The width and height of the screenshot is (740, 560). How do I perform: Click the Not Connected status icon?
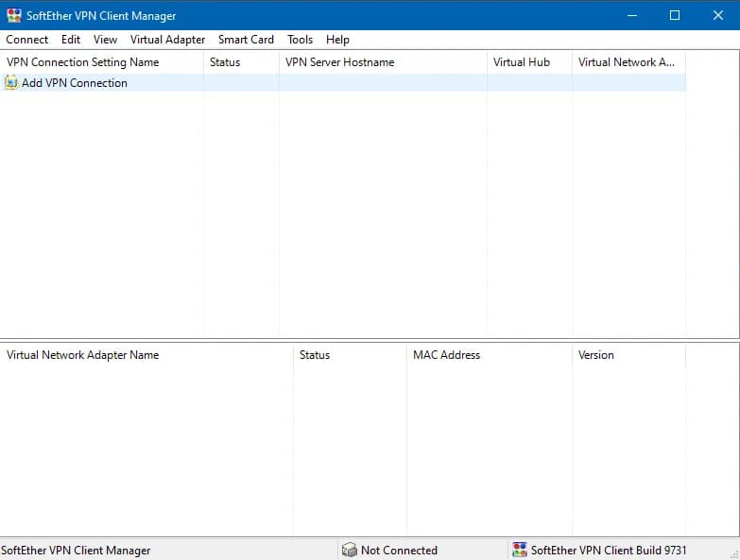350,550
